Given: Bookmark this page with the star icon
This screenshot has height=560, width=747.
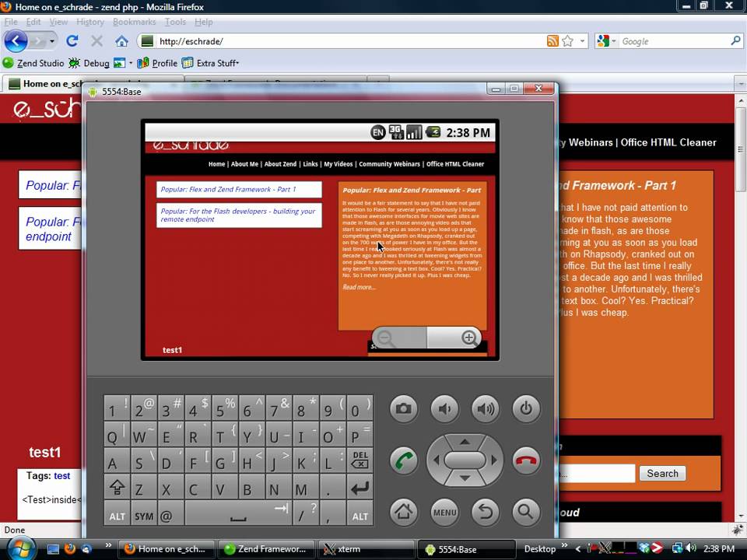Looking at the screenshot, I should point(567,41).
